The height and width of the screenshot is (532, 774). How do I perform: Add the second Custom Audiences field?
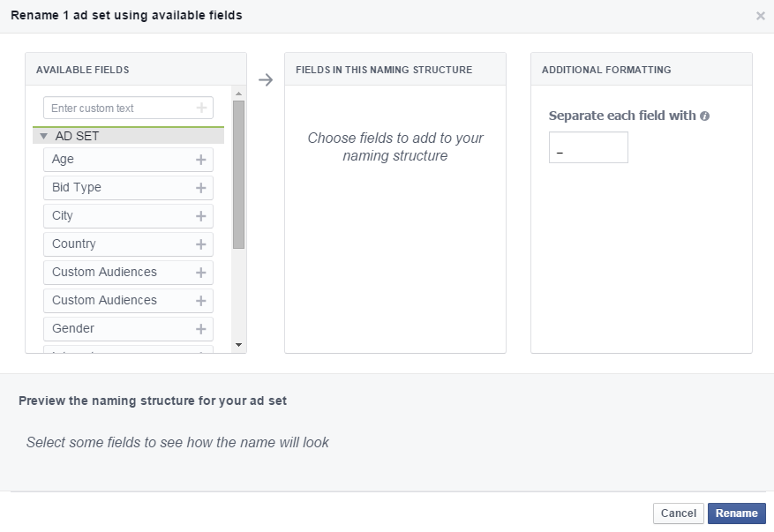200,301
